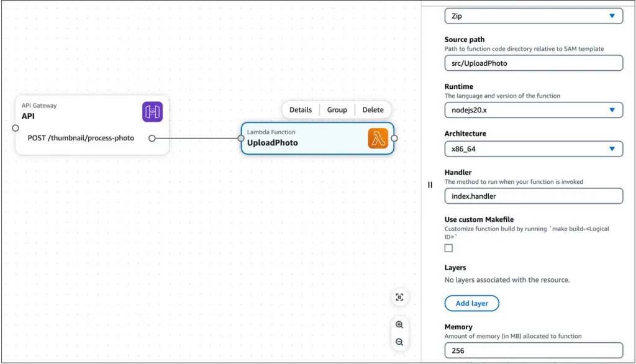Open the Architecture x86_64 dropdown
This screenshot has height=364, width=636.
coord(534,149)
